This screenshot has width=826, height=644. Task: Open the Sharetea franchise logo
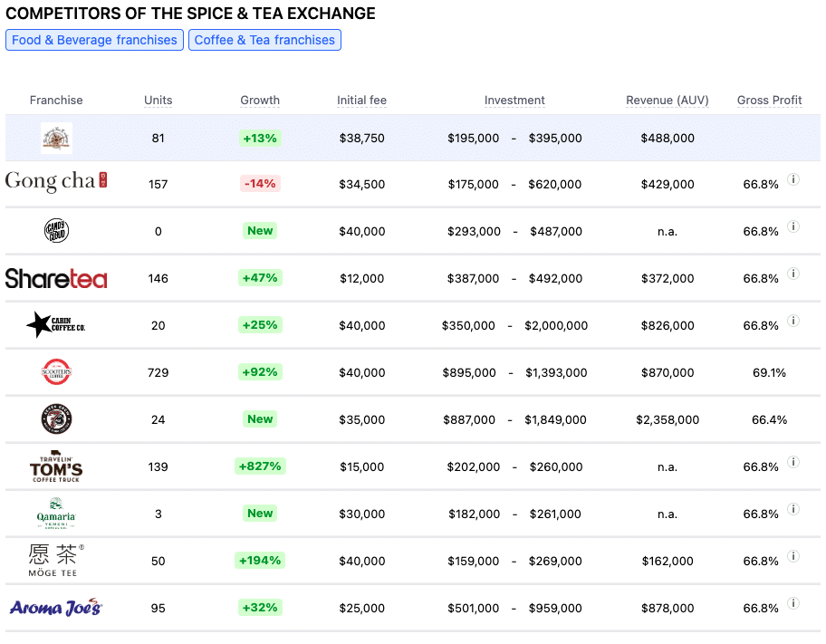pyautogui.click(x=56, y=278)
